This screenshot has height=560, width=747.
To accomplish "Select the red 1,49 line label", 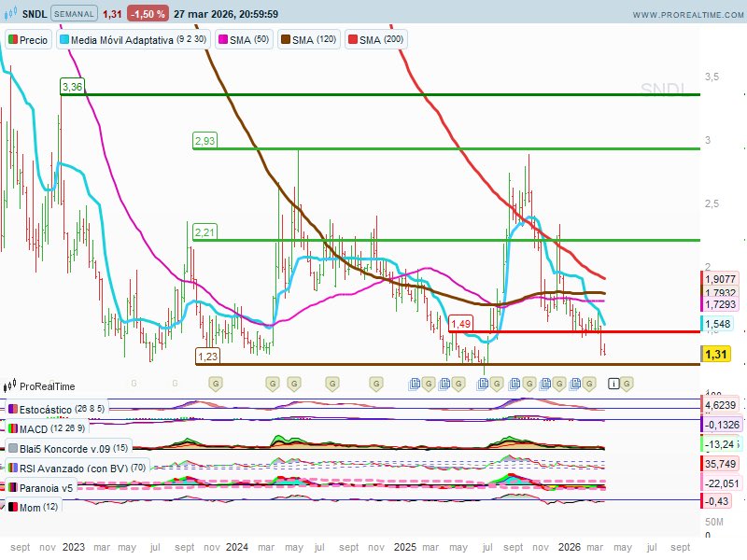I will [x=460, y=323].
